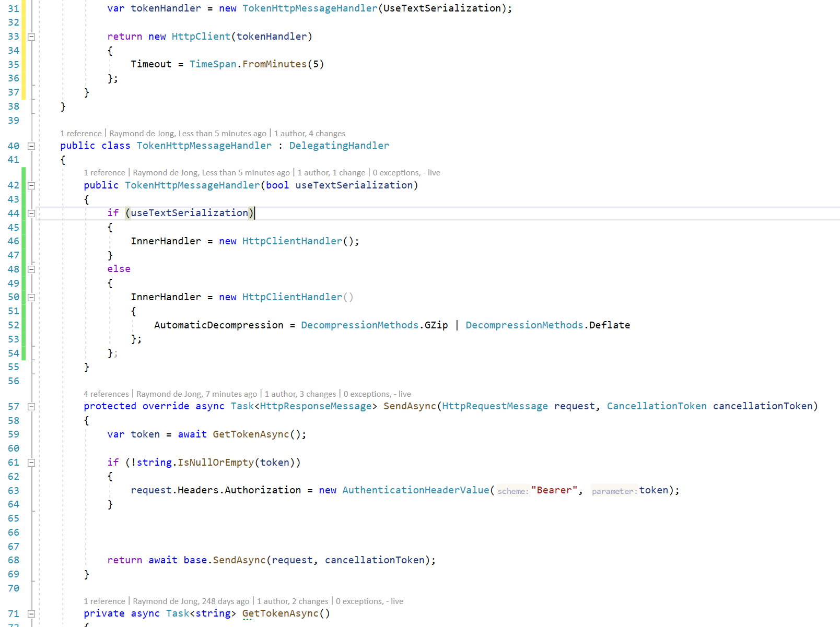Open 1 reference above TokenHttpMessageHandler class
Image resolution: width=840 pixels, height=627 pixels.
pyautogui.click(x=81, y=133)
